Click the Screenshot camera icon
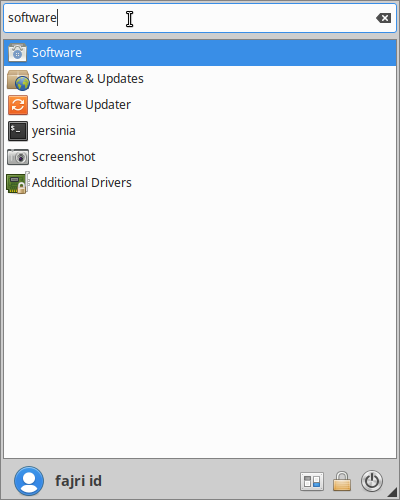Screen dimensions: 400x500 tap(18, 157)
